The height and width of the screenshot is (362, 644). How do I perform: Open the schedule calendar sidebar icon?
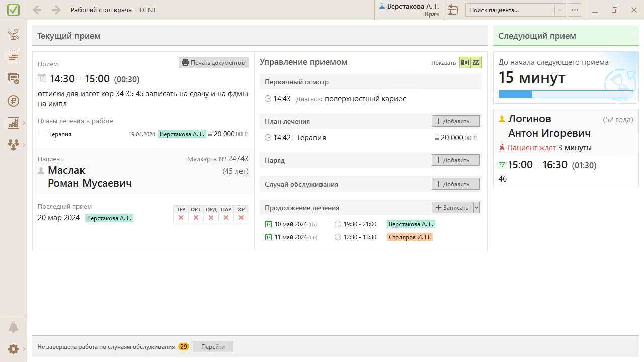coord(14,56)
